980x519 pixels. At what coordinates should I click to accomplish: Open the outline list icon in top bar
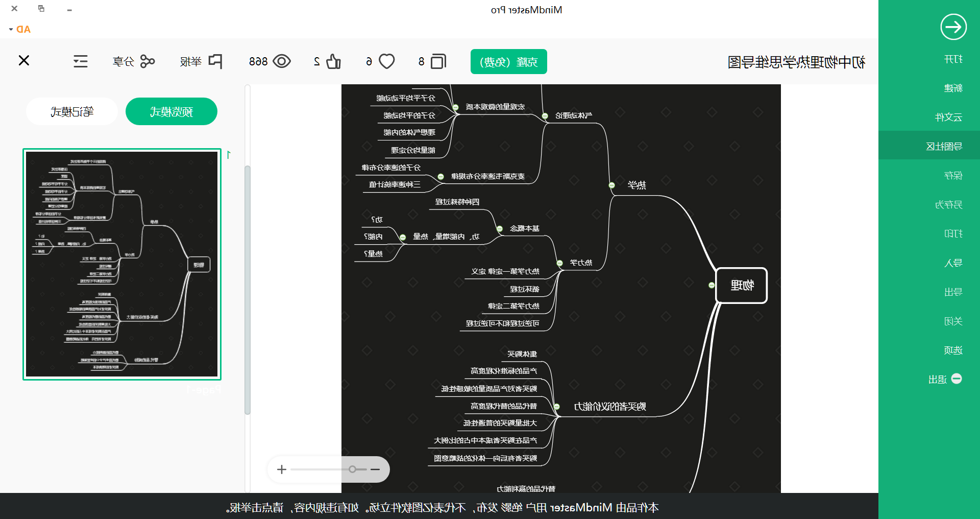click(x=81, y=61)
